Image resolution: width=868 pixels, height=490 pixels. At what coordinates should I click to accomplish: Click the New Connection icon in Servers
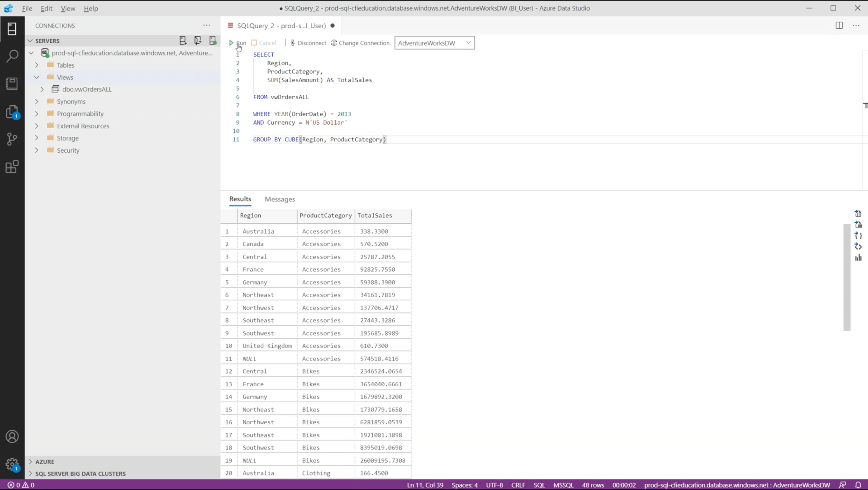(183, 41)
